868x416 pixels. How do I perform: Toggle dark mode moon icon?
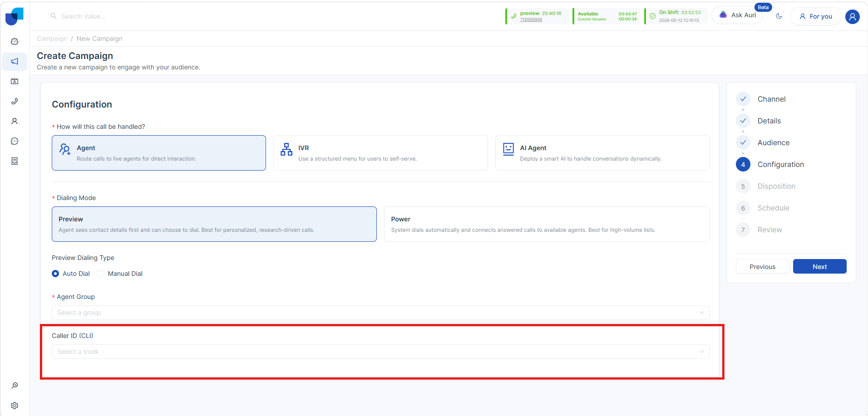(779, 16)
